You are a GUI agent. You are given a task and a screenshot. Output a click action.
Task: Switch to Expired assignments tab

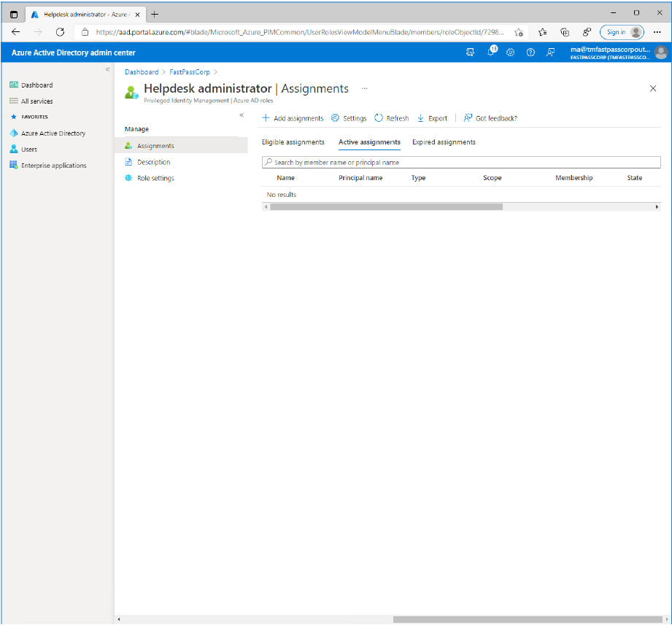click(x=444, y=142)
